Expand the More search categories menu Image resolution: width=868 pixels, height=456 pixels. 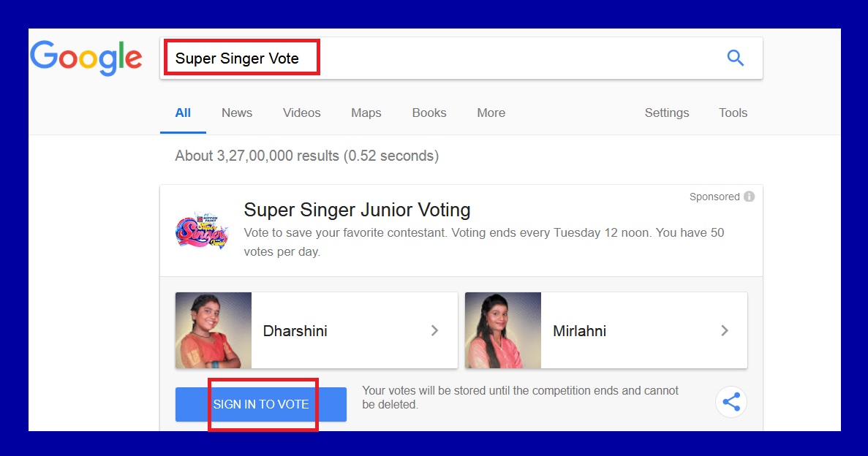click(x=491, y=113)
